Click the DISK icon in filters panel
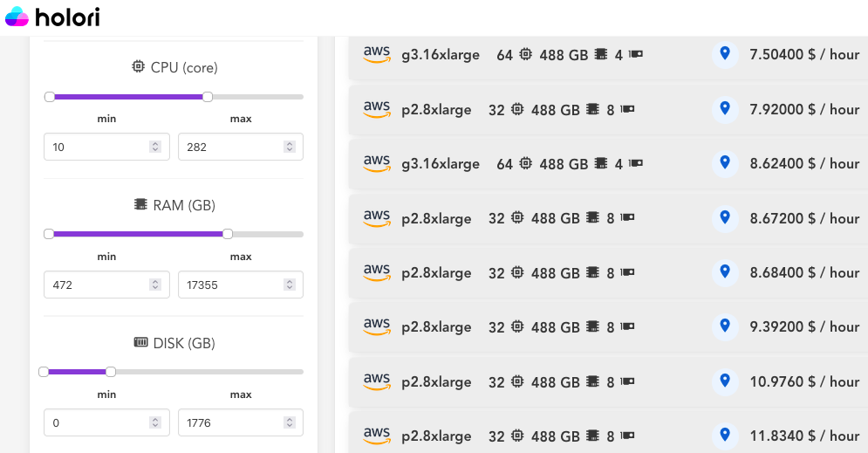868x453 pixels. 140,343
